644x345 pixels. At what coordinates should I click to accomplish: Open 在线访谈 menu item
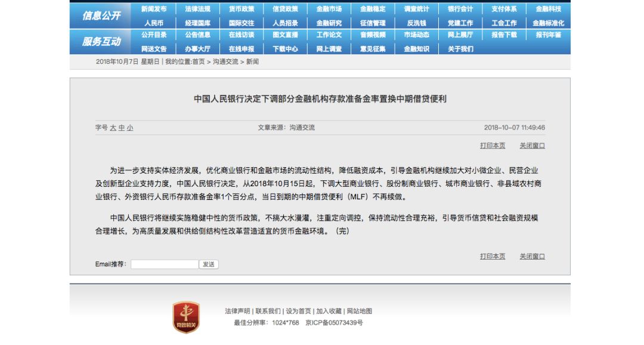click(x=241, y=35)
